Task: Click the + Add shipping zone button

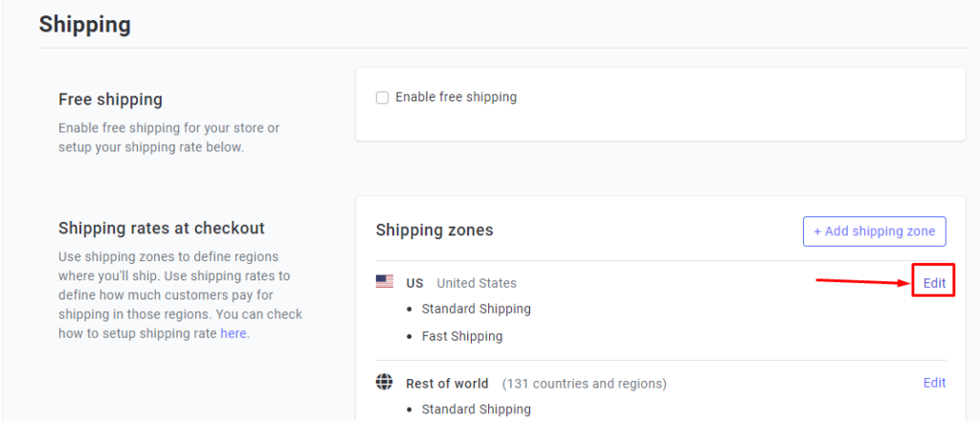Action: (875, 232)
